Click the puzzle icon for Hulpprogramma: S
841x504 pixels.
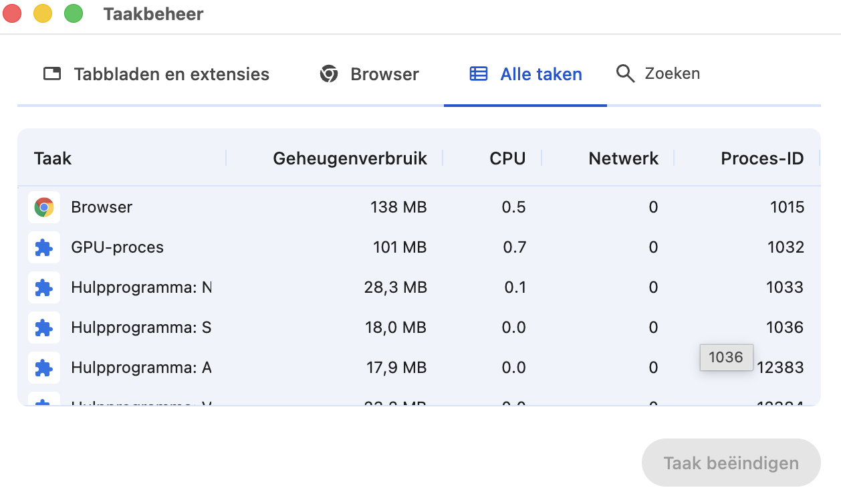[x=43, y=328]
